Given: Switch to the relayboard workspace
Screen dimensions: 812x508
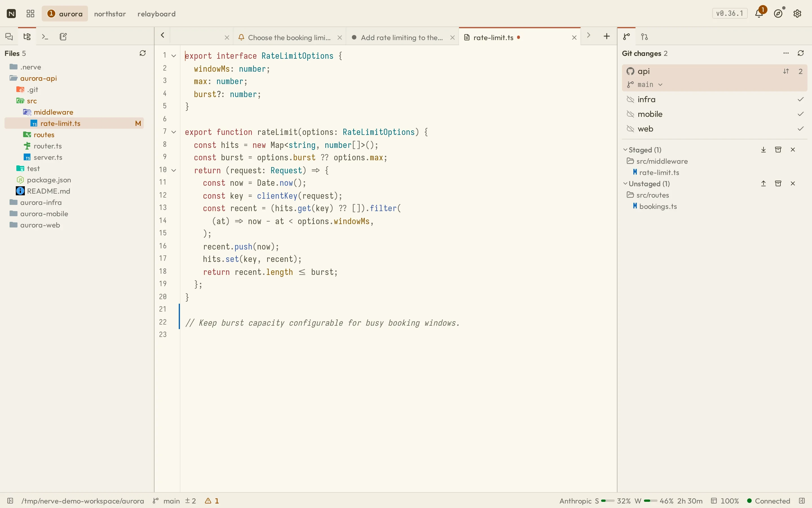Looking at the screenshot, I should (x=157, y=14).
